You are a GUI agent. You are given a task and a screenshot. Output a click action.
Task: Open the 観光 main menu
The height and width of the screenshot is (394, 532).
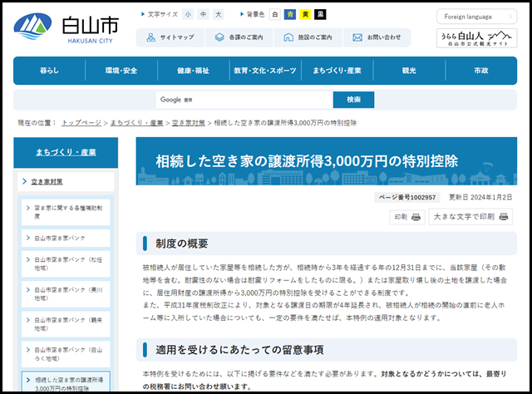pyautogui.click(x=409, y=71)
